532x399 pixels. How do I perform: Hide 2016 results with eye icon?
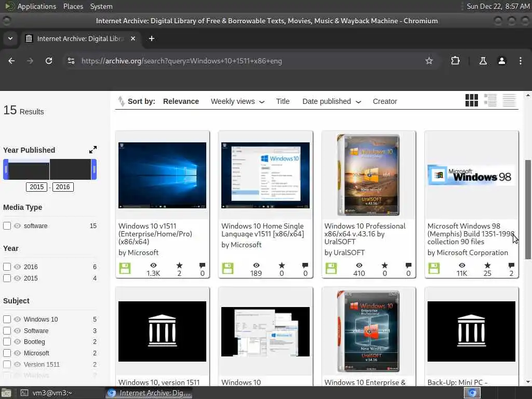pyautogui.click(x=17, y=267)
